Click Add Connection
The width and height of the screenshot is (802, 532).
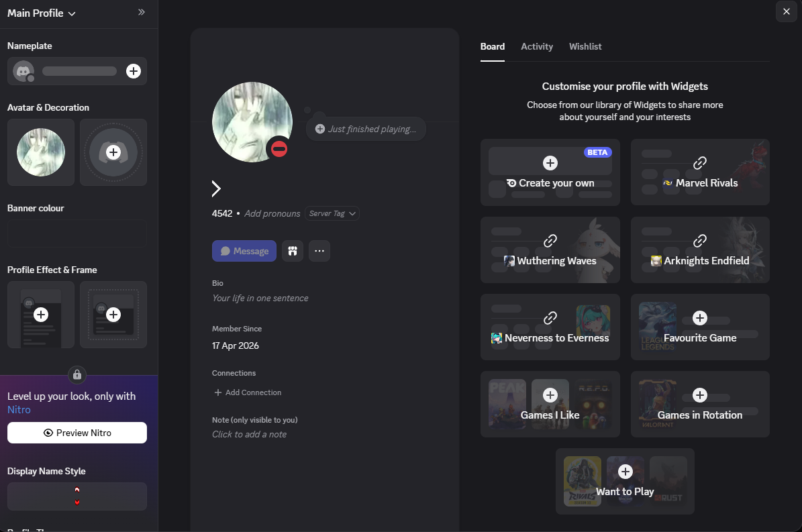(248, 392)
